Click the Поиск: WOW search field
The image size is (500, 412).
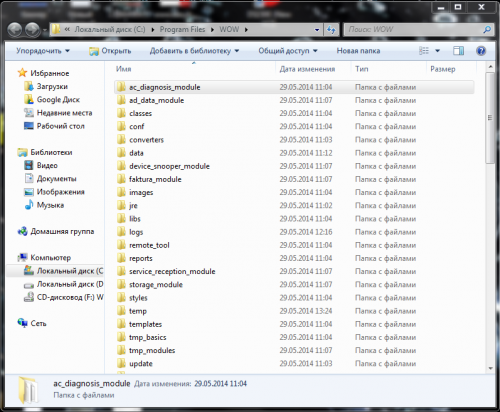point(413,30)
